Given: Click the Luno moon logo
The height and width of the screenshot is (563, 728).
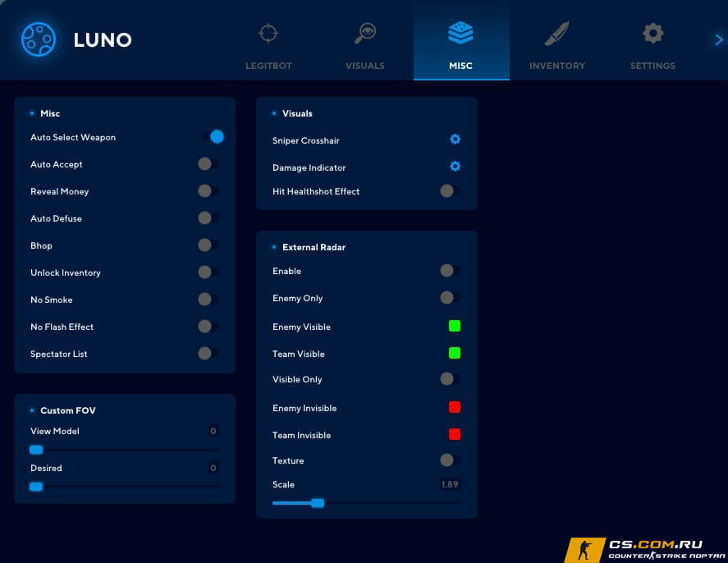Looking at the screenshot, I should (x=39, y=39).
